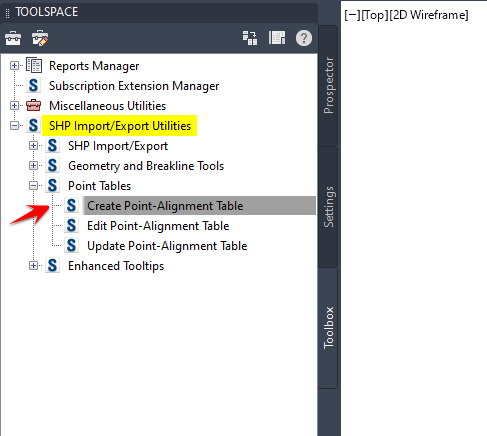
Task: Click the Update Point-Alignment Table S icon
Action: 71,245
